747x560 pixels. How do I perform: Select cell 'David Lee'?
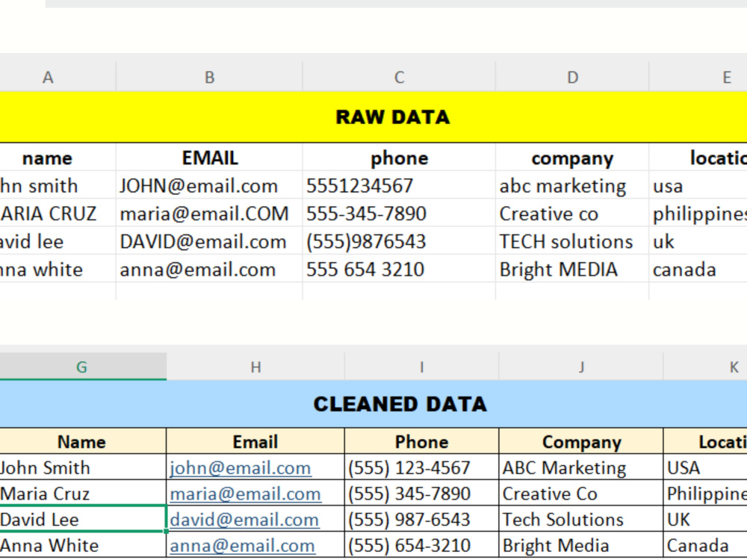pos(83,519)
